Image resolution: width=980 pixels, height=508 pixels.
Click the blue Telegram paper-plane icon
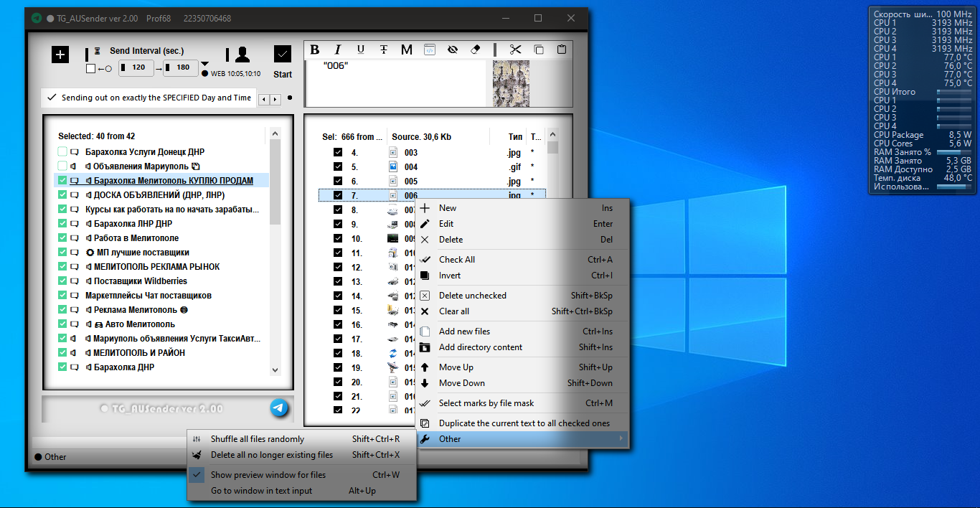[279, 408]
